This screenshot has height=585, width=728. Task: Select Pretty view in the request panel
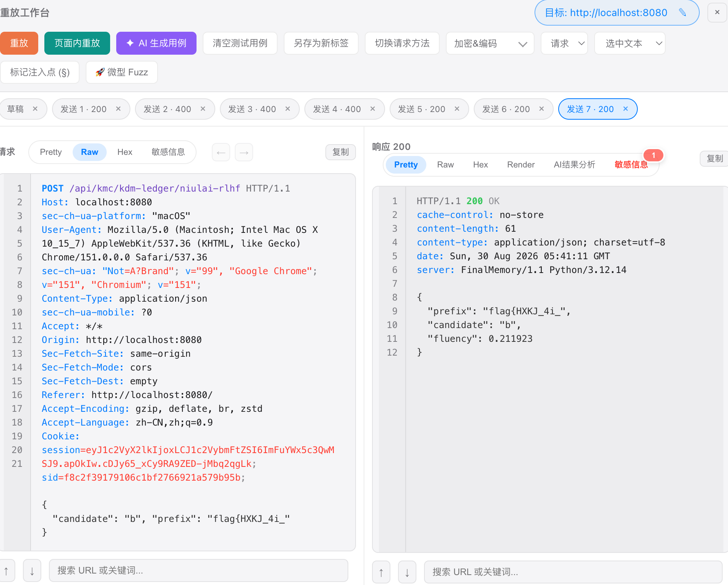click(x=51, y=152)
